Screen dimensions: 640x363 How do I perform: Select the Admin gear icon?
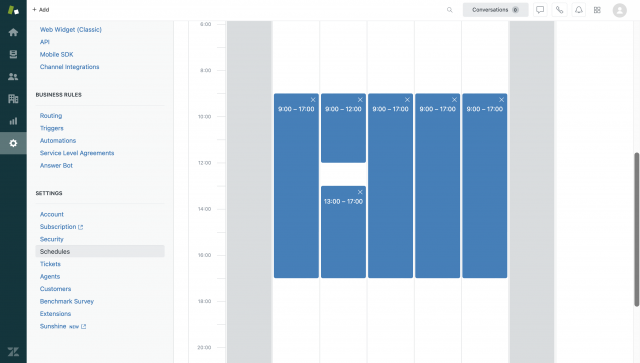click(x=13, y=143)
